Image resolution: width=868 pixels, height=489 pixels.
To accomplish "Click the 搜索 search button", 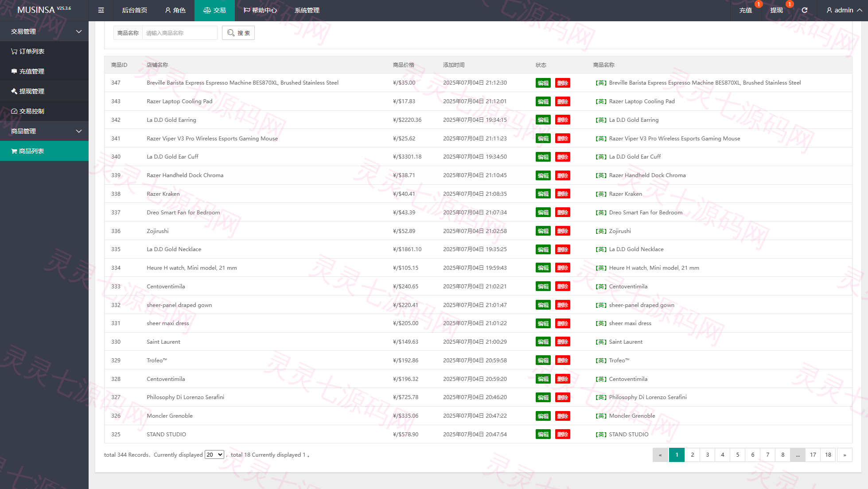I will tap(238, 33).
